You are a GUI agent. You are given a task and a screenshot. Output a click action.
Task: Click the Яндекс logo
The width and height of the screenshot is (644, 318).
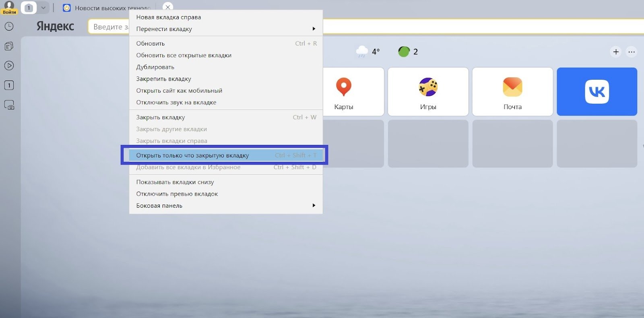point(55,26)
